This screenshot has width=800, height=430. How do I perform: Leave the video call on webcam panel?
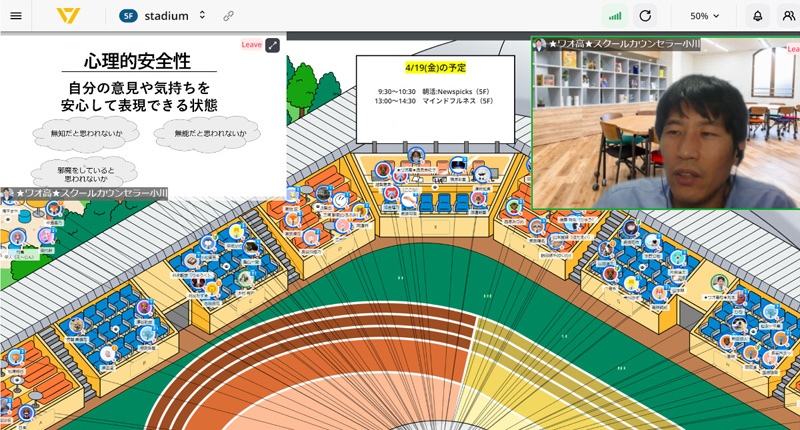(x=792, y=48)
